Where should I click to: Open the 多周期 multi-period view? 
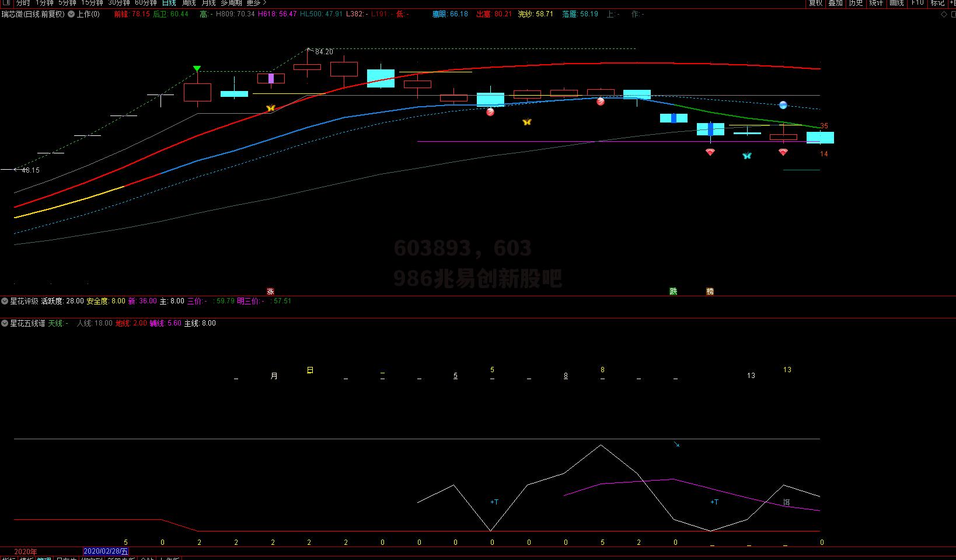click(x=231, y=3)
